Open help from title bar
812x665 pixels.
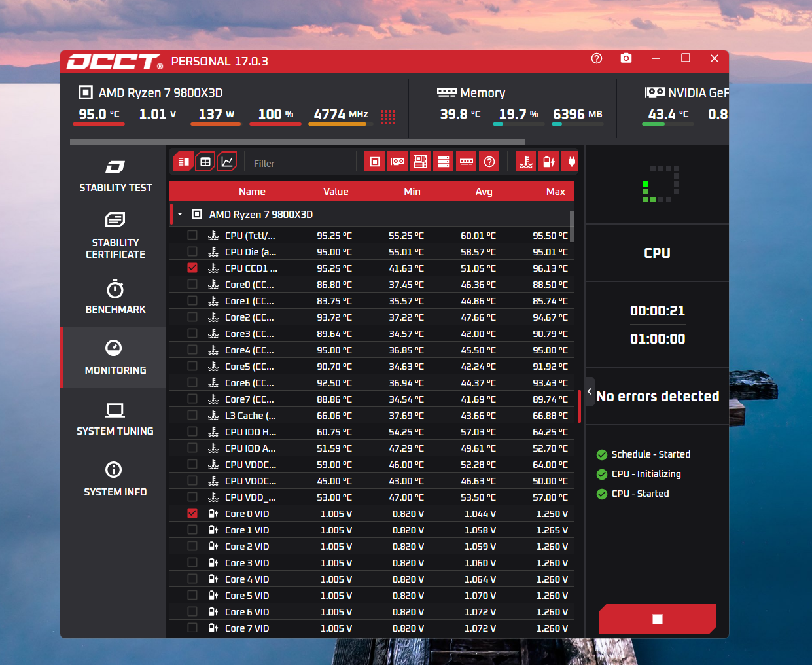click(597, 58)
